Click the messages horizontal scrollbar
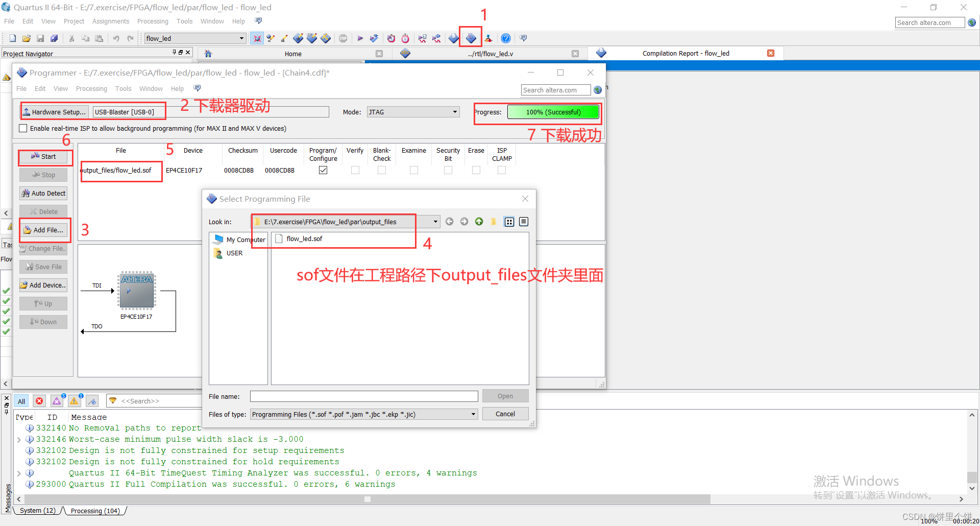The height and width of the screenshot is (526, 980). click(367, 499)
